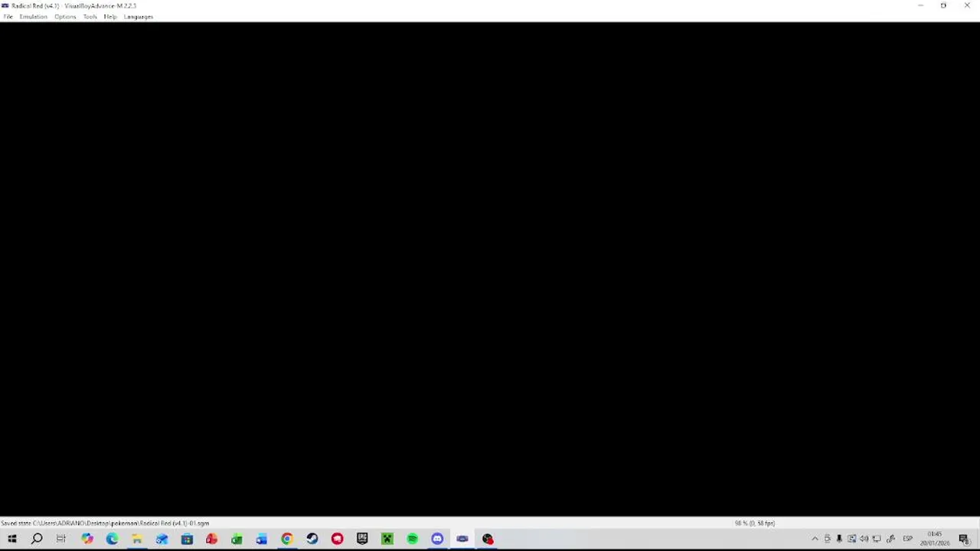Open Microsoft Store from the taskbar

[187, 539]
